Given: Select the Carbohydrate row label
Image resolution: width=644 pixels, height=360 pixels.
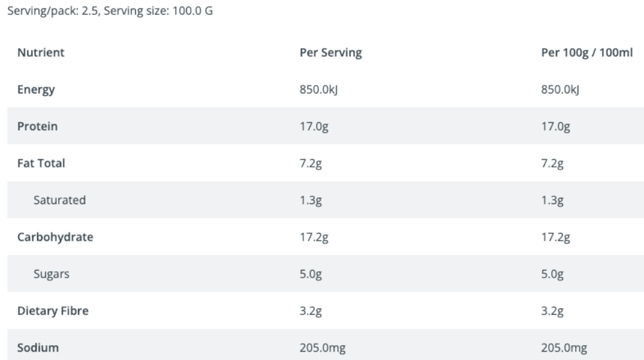Looking at the screenshot, I should [x=55, y=237].
